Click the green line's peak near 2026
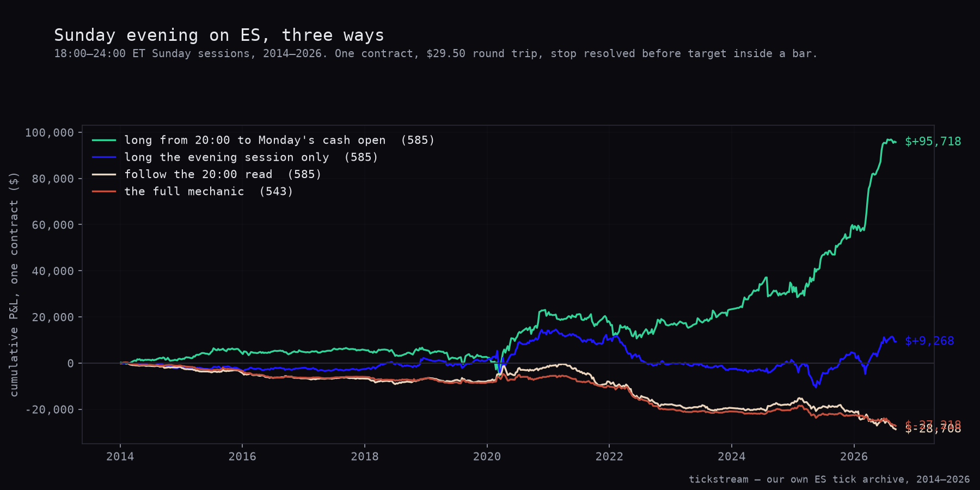 pyautogui.click(x=889, y=140)
